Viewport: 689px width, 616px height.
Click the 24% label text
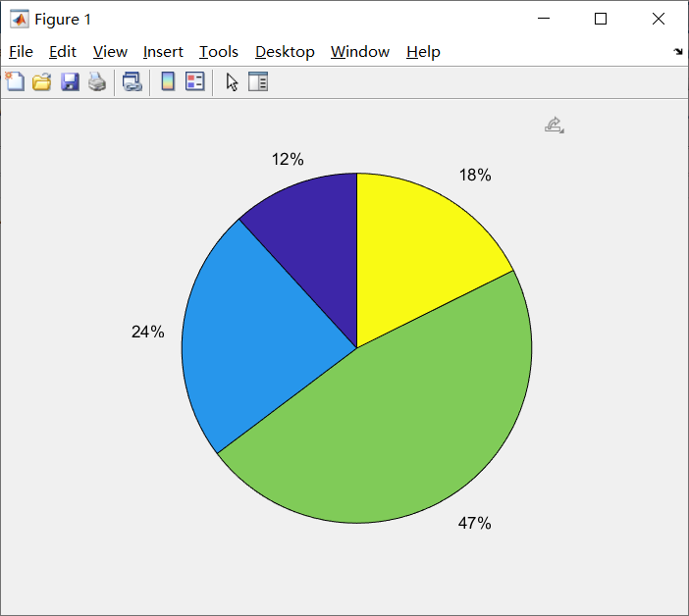click(147, 332)
